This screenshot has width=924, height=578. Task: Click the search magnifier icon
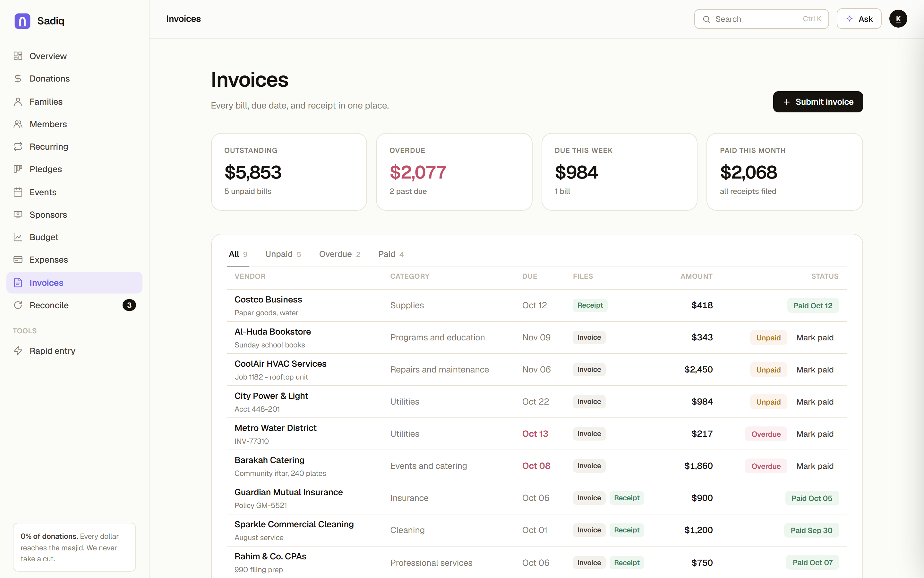click(706, 19)
